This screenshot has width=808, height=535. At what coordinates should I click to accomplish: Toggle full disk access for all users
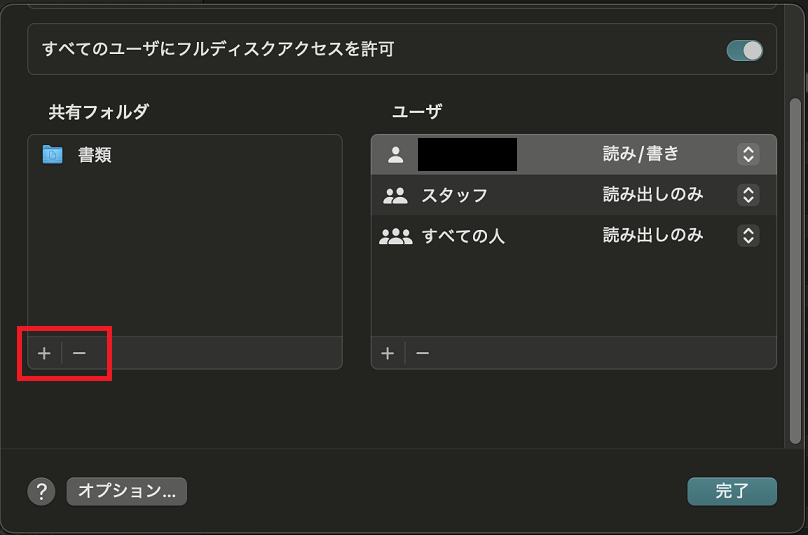(745, 50)
